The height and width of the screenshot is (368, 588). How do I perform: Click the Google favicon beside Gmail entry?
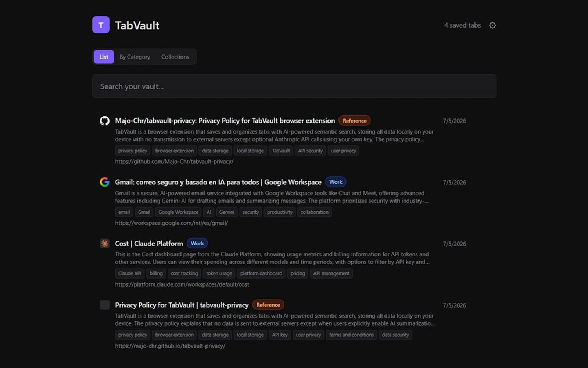click(105, 182)
